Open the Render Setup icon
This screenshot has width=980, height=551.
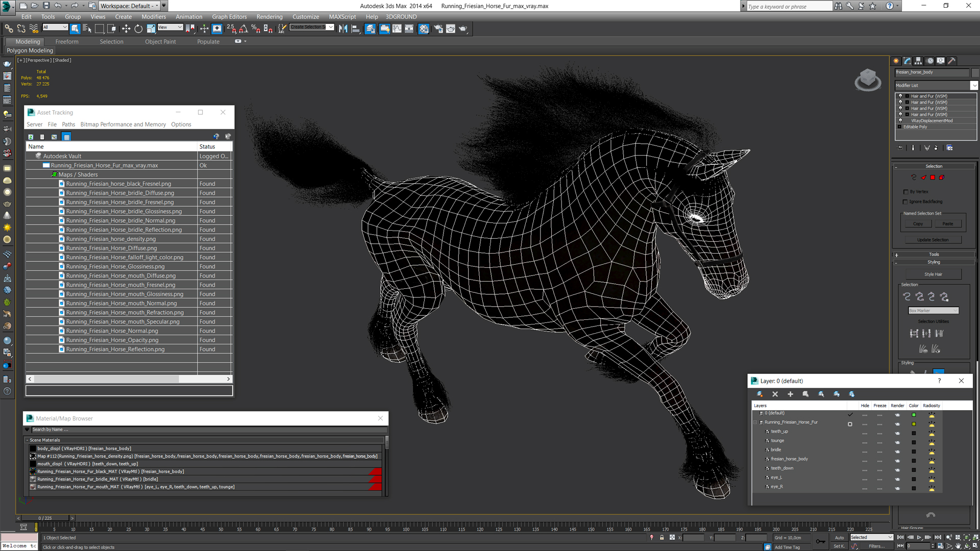(x=438, y=29)
